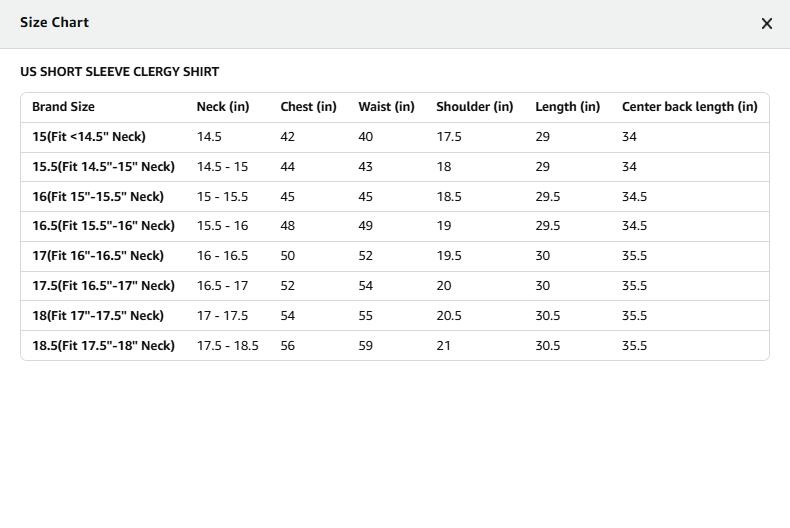Select the 17.5(Fit 16.5"-17" Neck) row
The image size is (790, 528).
tap(103, 286)
